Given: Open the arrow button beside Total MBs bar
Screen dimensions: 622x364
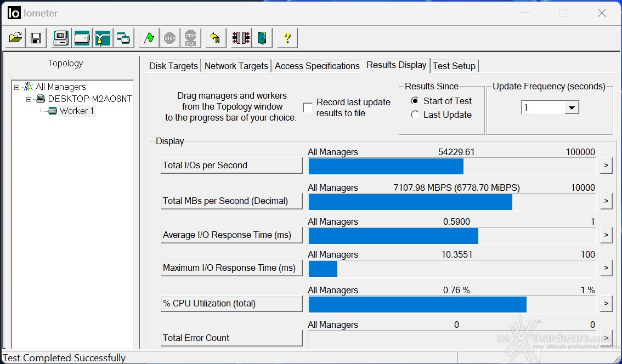Looking at the screenshot, I should pos(606,201).
